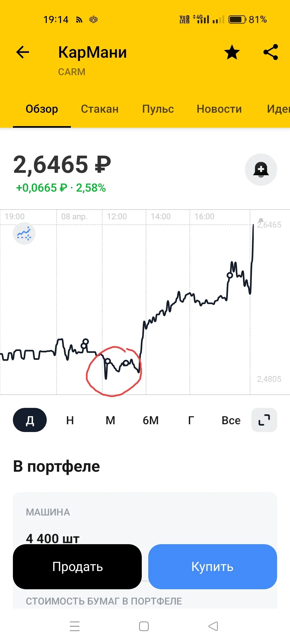The image size is (290, 644).
Task: Select trade marker near 16:00 on chart
Action: click(x=230, y=275)
